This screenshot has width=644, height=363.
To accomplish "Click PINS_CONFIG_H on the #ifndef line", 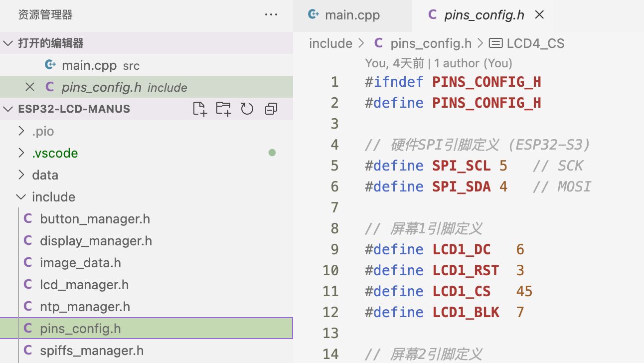I will coord(486,82).
